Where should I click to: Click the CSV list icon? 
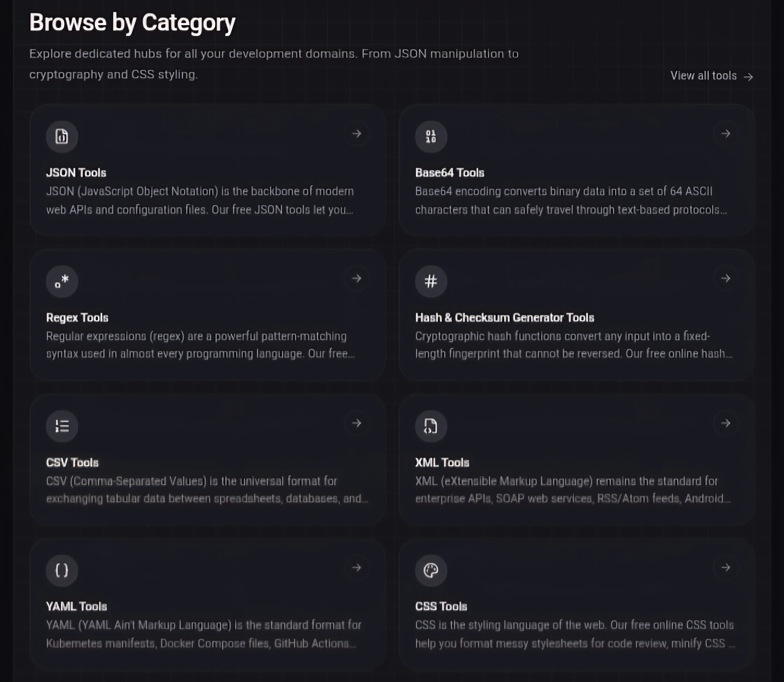[x=62, y=426]
